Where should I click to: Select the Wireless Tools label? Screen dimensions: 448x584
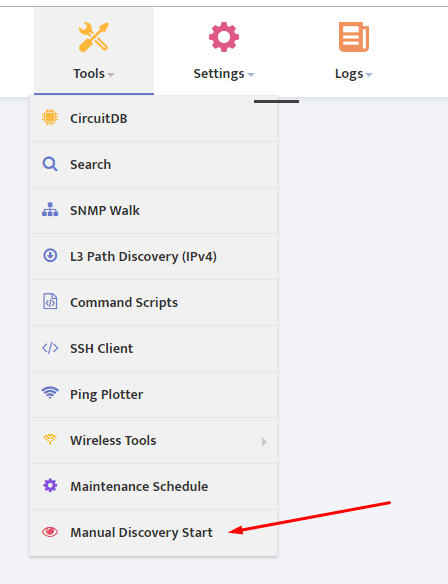[113, 441]
